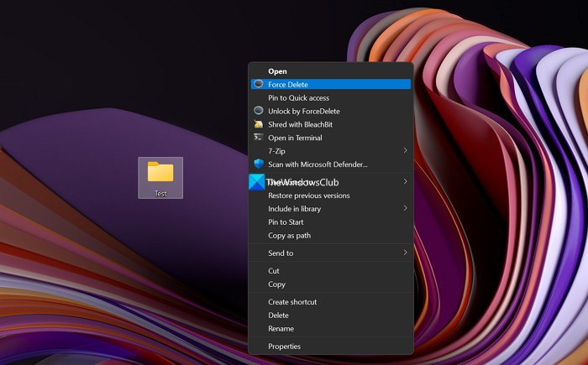Open Properties from context menu

coord(331,347)
